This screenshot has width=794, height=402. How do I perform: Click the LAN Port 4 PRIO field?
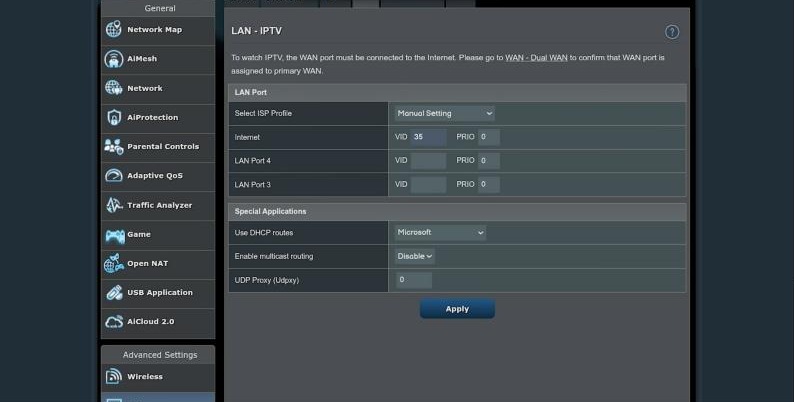point(489,160)
